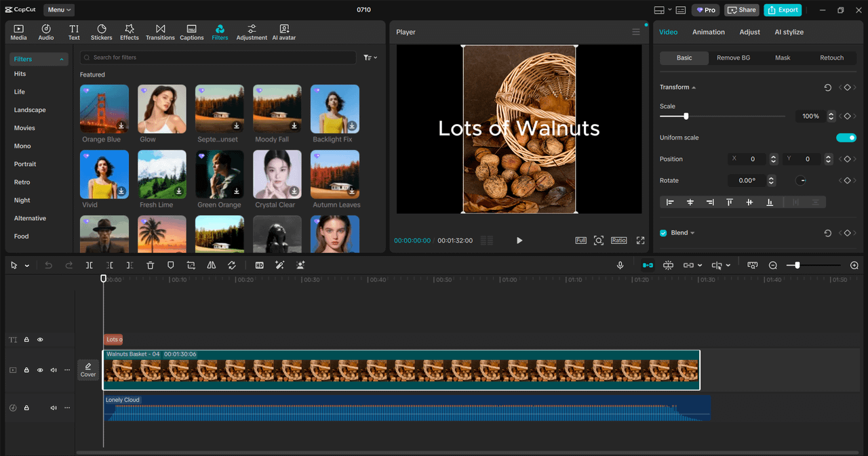Image resolution: width=868 pixels, height=456 pixels.
Task: Collapse the Transform section
Action: pyautogui.click(x=694, y=87)
